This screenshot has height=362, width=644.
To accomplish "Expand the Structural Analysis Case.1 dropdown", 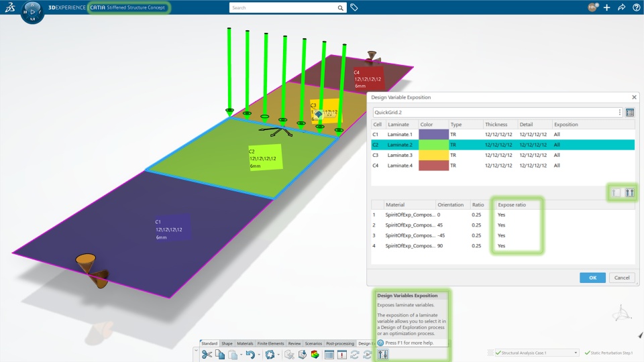I will (x=576, y=353).
